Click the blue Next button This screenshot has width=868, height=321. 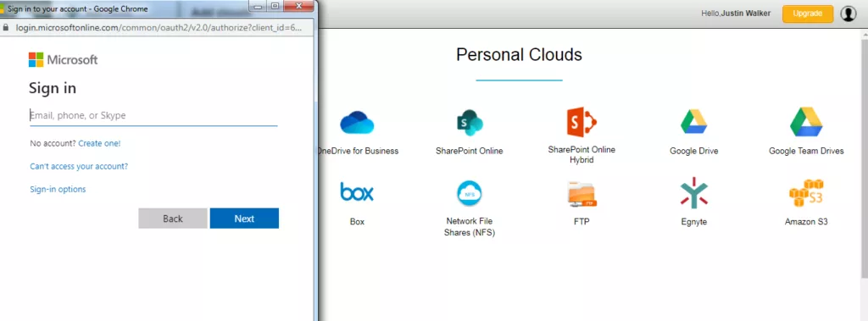(244, 218)
